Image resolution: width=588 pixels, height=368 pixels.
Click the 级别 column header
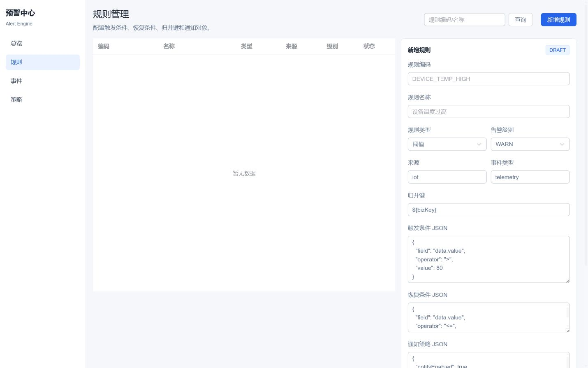point(332,47)
